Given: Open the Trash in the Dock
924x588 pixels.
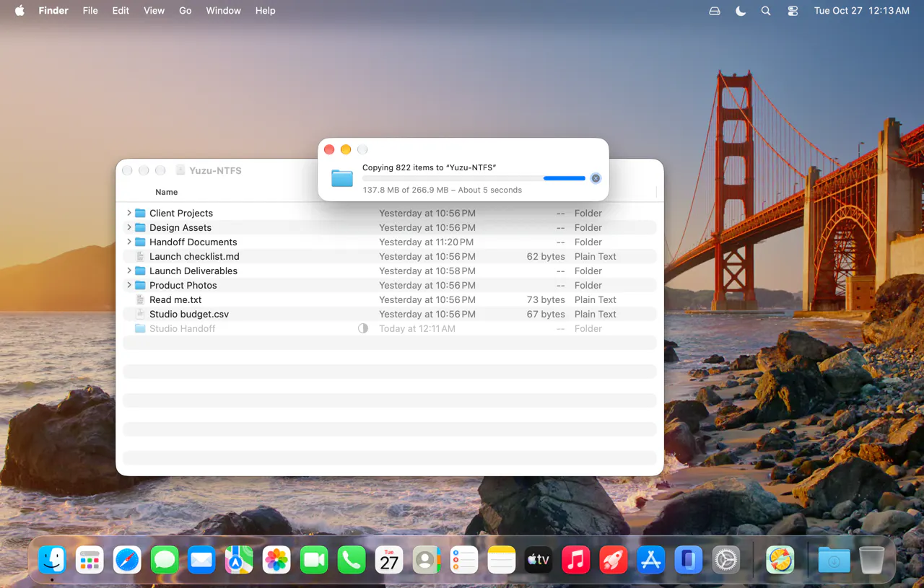Looking at the screenshot, I should pyautogui.click(x=872, y=560).
